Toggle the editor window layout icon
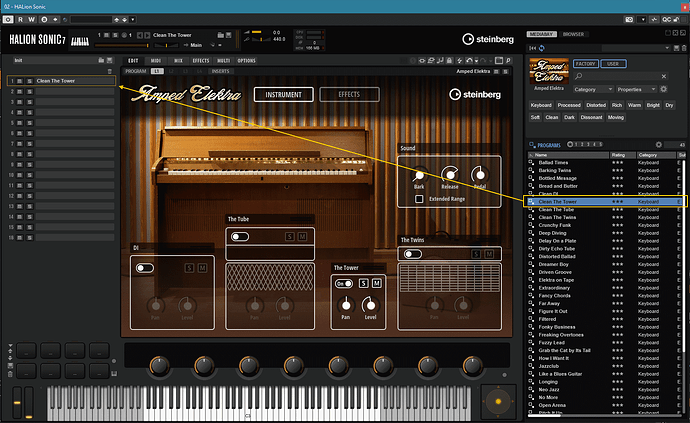Image resolution: width=690 pixels, height=423 pixels. tap(499, 61)
